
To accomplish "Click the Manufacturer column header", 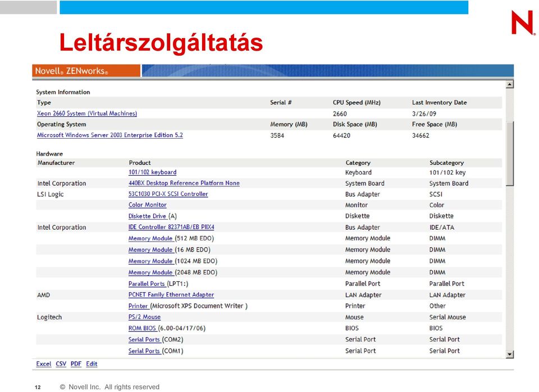I will 56,163.
